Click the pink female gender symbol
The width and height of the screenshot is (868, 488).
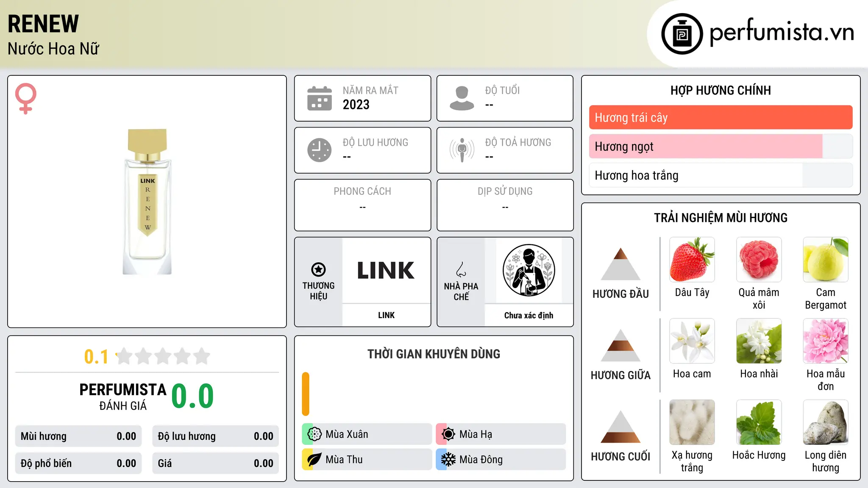(x=26, y=99)
